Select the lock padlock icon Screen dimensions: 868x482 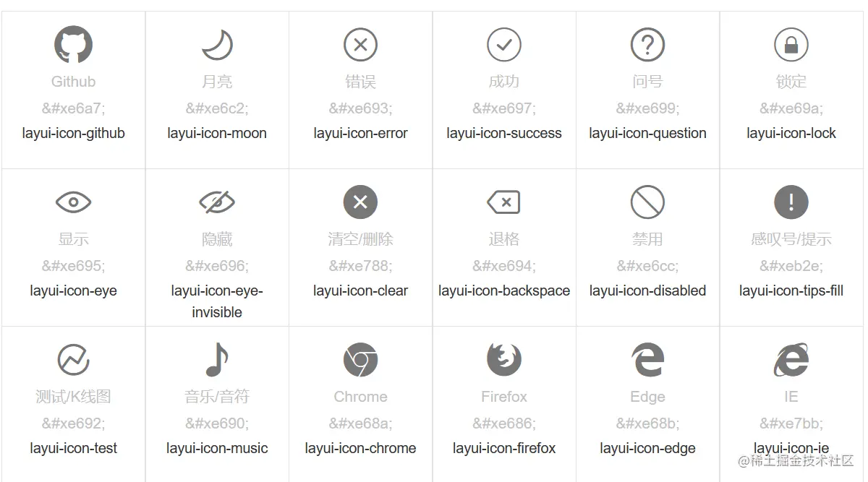point(791,45)
